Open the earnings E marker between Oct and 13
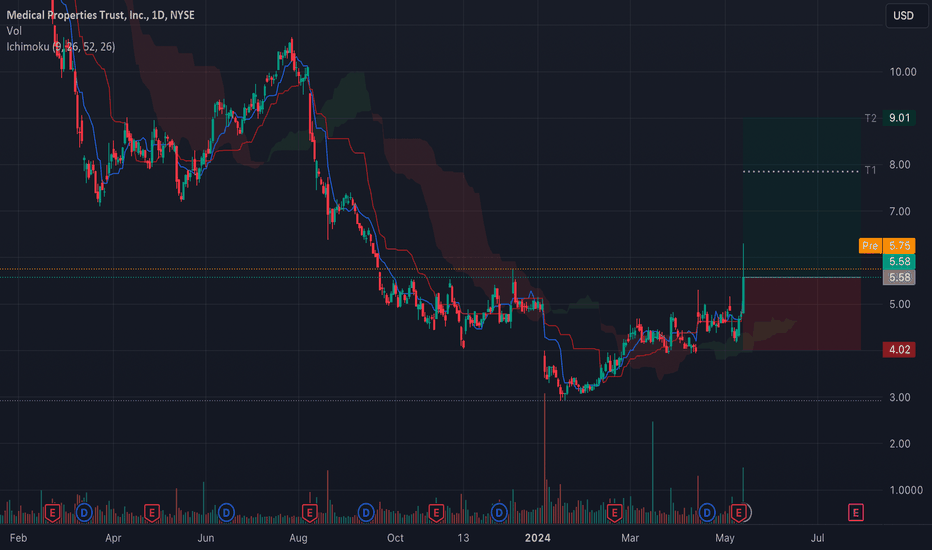Screen dimensions: 932x550 click(436, 512)
